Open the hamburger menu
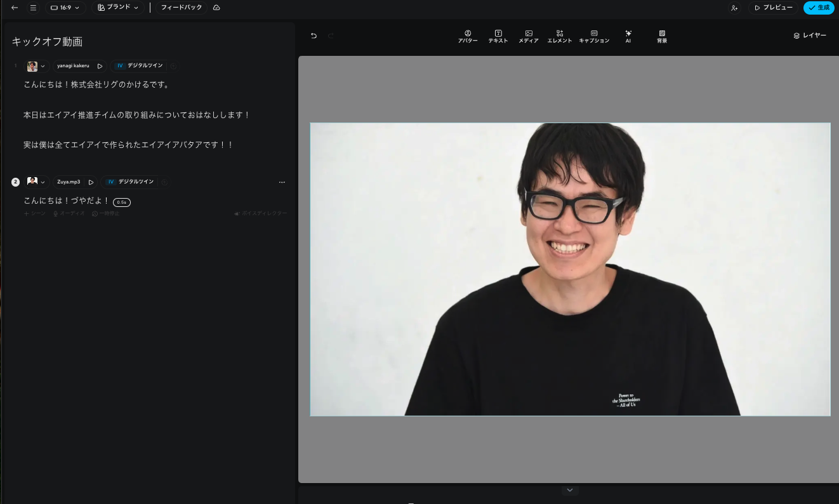This screenshot has width=839, height=504. pos(33,8)
